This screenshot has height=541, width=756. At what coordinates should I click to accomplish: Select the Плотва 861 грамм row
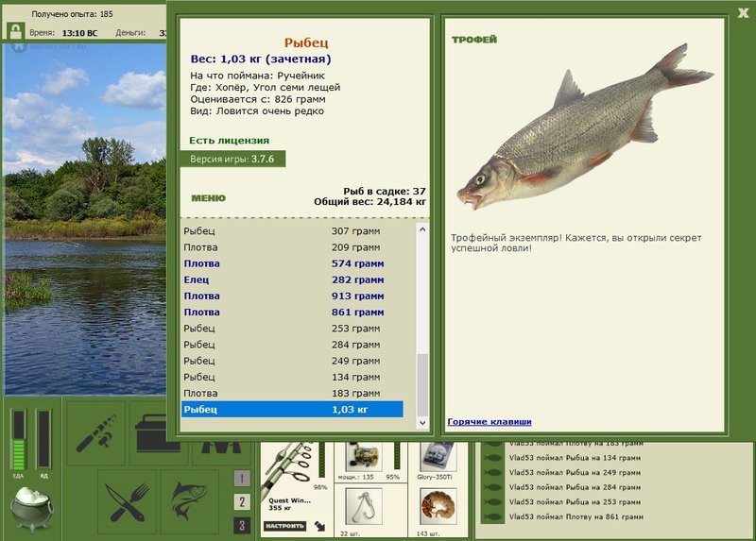[292, 313]
